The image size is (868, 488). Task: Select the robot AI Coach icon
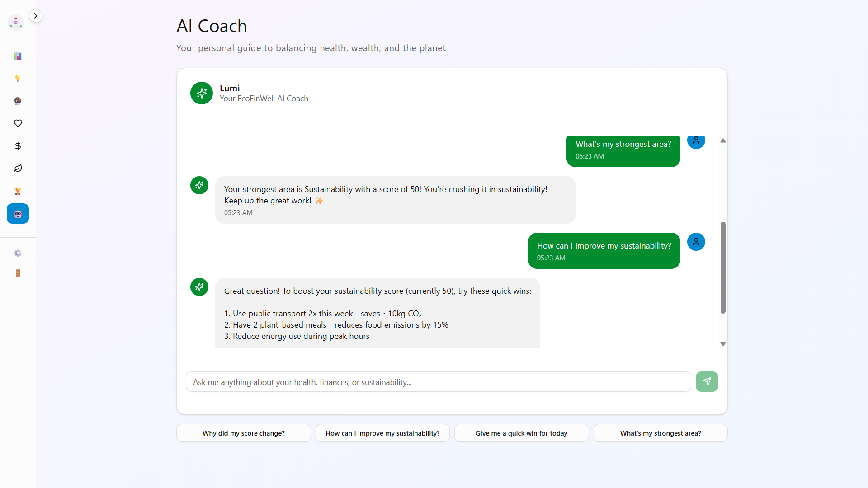tap(18, 214)
